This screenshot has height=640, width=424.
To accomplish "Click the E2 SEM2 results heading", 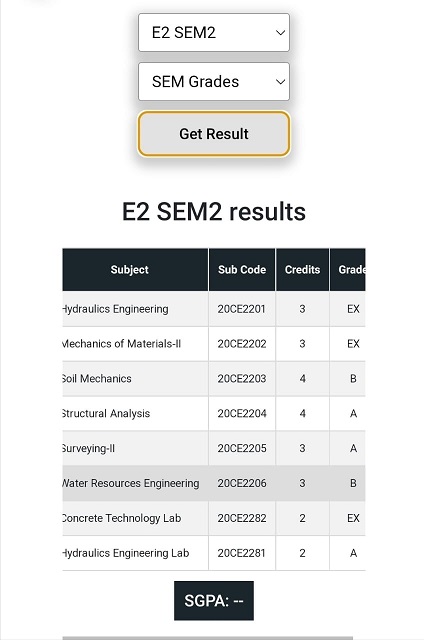I will click(x=214, y=211).
